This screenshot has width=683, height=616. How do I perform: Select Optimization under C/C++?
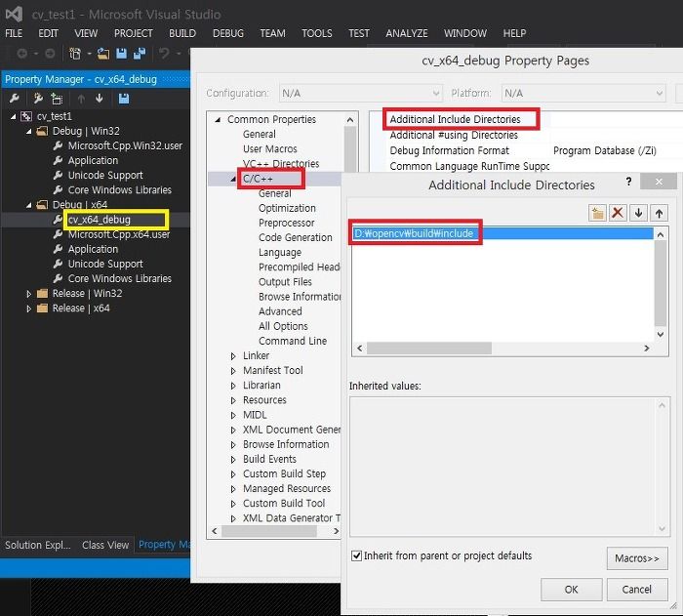(287, 208)
